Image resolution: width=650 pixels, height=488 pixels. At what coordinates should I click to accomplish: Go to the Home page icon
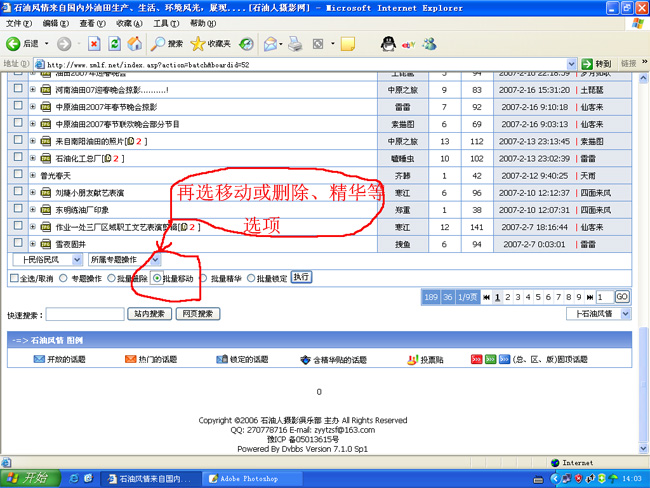point(134,44)
